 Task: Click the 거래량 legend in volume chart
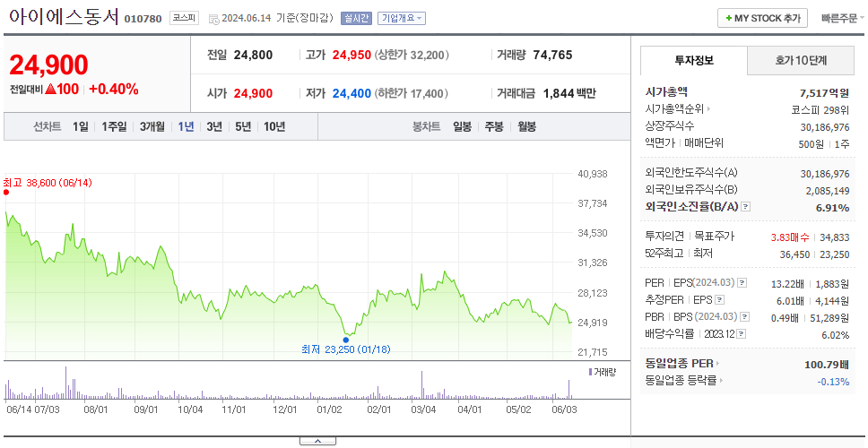[x=602, y=372]
